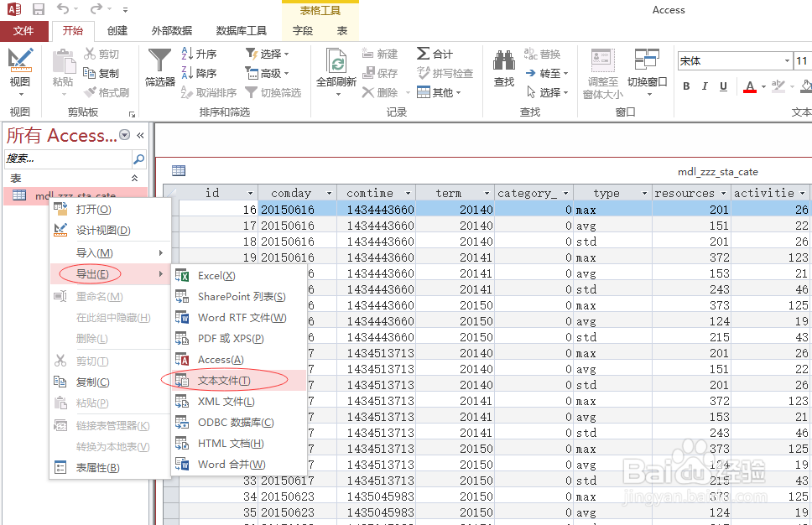Sort ascending with 升序
This screenshot has height=525, width=812.
click(x=200, y=54)
